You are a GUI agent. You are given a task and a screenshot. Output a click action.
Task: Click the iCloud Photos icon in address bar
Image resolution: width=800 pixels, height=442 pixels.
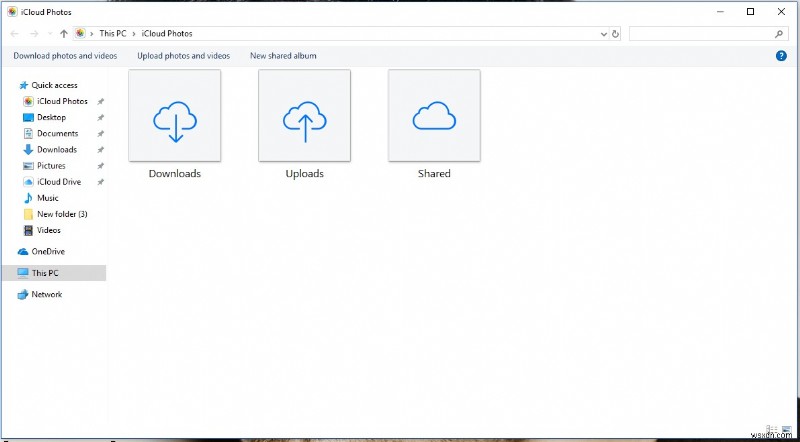(80, 34)
